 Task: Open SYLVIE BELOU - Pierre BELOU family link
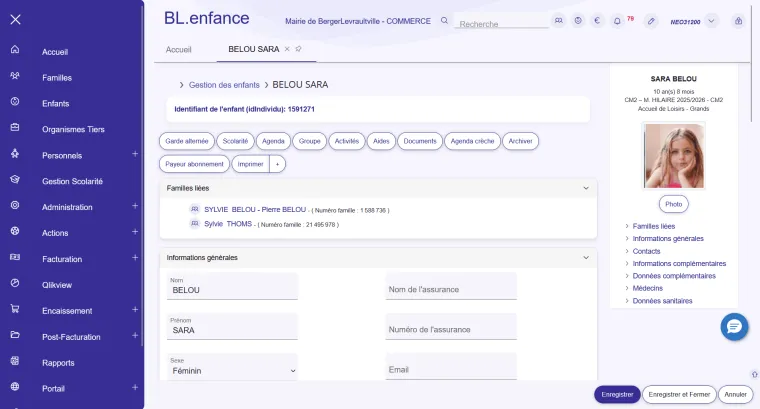[255, 209]
